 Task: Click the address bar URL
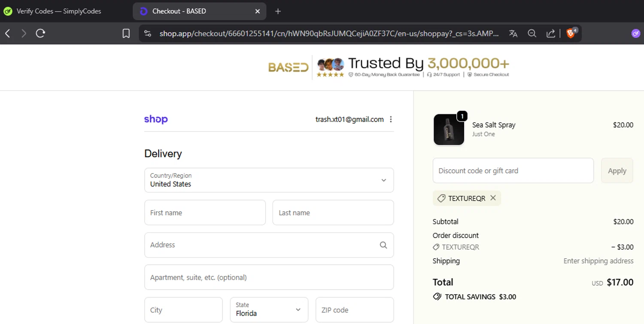329,34
